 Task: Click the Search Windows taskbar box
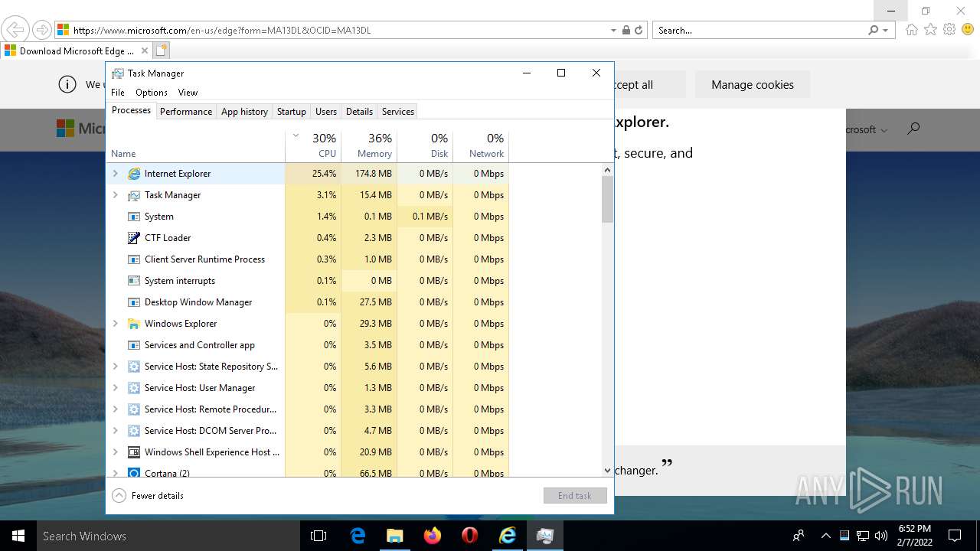coord(168,536)
